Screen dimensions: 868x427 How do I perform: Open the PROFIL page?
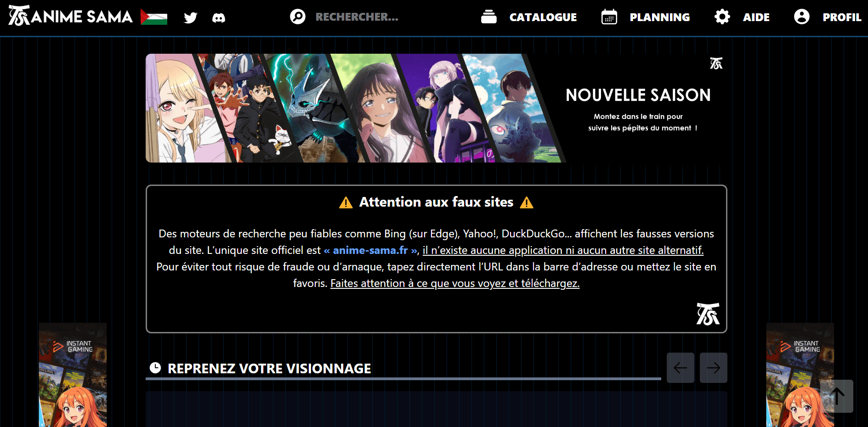pos(842,17)
